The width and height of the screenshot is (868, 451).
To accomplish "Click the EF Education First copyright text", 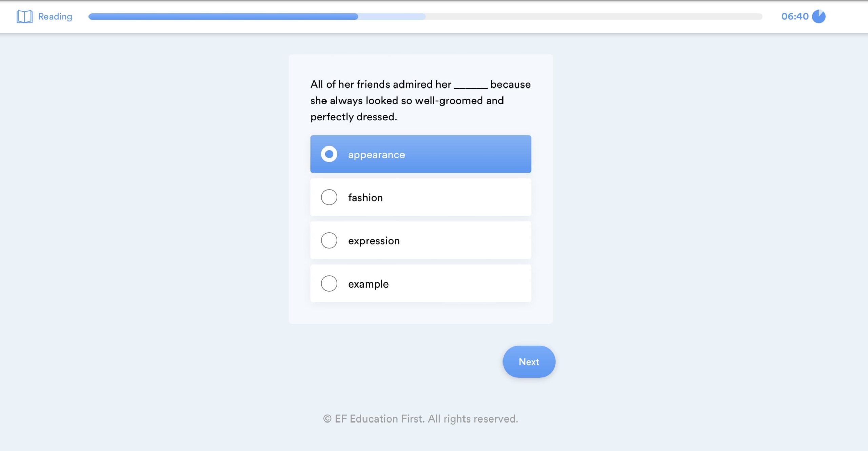I will [x=420, y=419].
